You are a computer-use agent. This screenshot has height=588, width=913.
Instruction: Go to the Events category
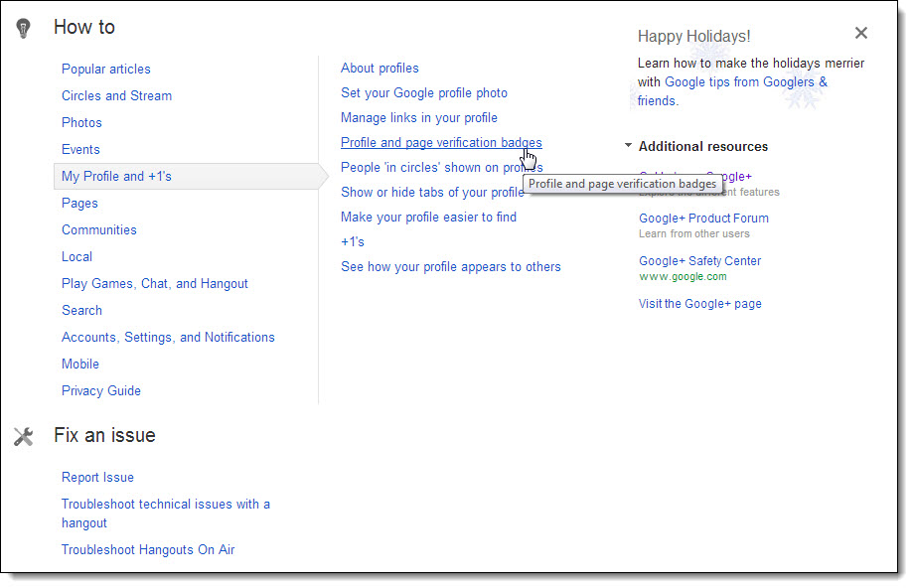tap(80, 149)
